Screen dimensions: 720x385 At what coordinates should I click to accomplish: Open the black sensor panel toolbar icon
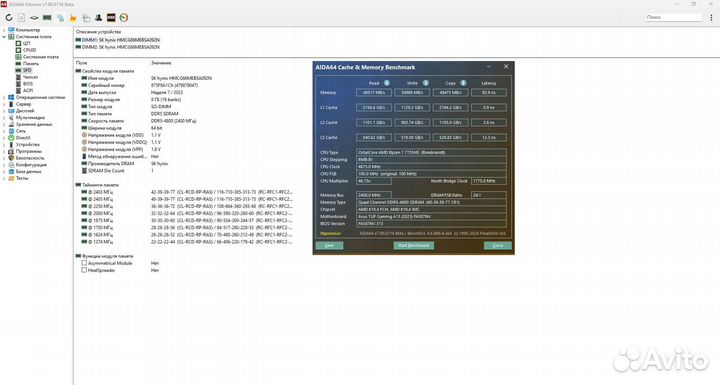(x=111, y=17)
